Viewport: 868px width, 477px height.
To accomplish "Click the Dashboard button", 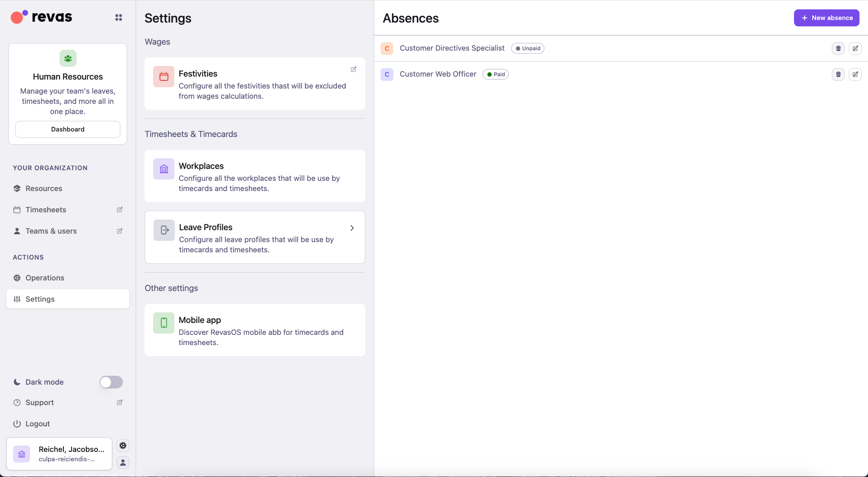I will [x=68, y=129].
